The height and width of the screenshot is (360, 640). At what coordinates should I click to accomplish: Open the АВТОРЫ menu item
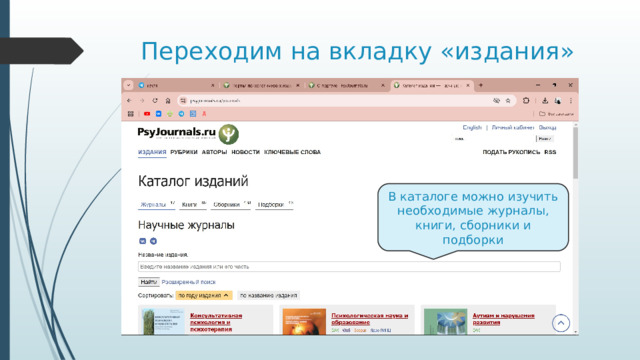point(214,152)
